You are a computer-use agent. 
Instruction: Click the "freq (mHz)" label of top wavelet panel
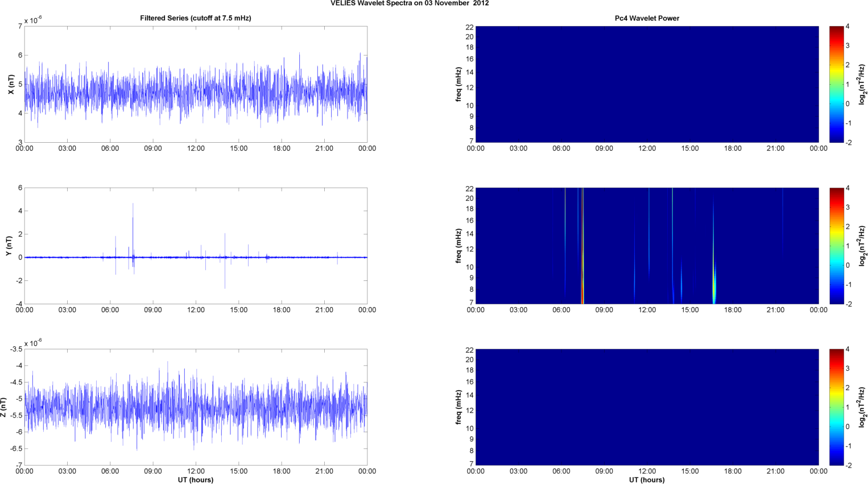[458, 84]
